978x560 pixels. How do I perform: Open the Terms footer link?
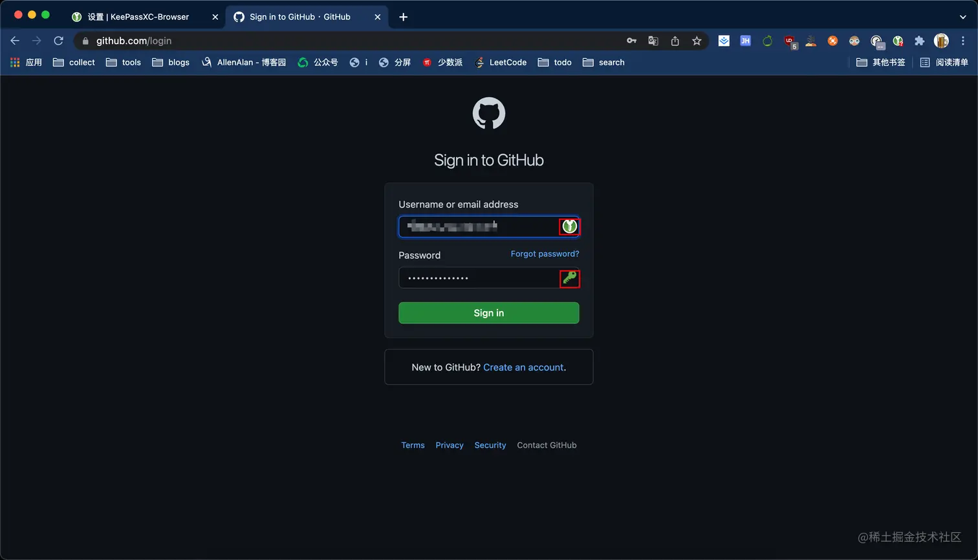pyautogui.click(x=413, y=445)
